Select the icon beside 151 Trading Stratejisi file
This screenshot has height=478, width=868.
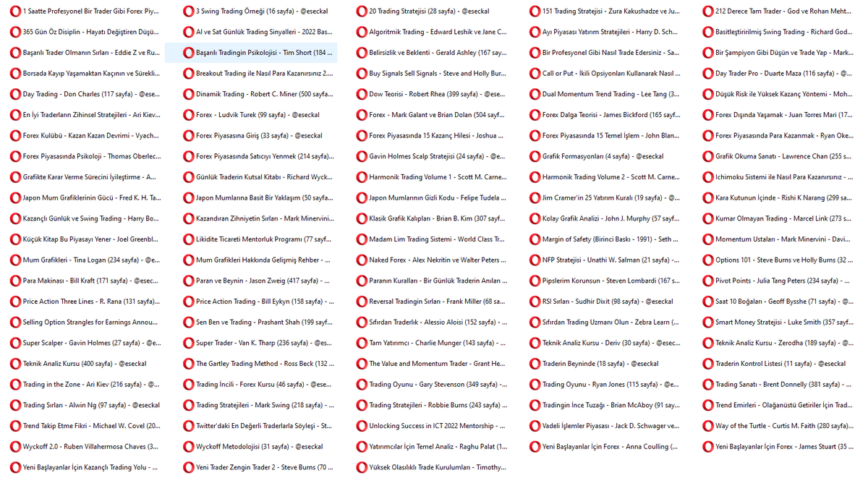tap(535, 12)
